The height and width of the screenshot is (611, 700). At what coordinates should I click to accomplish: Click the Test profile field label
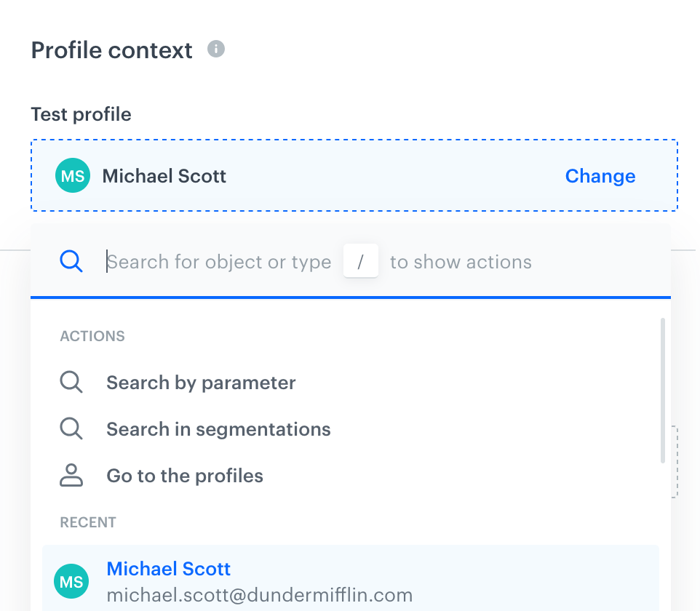81,114
